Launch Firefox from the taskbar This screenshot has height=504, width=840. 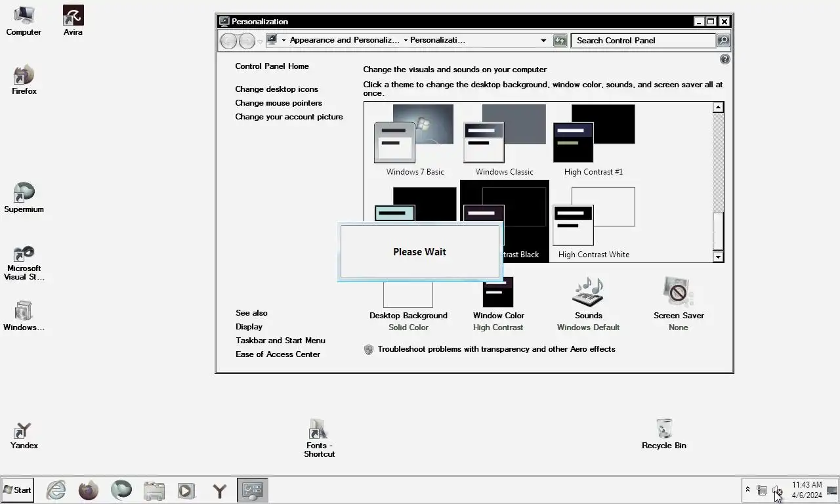coord(89,490)
